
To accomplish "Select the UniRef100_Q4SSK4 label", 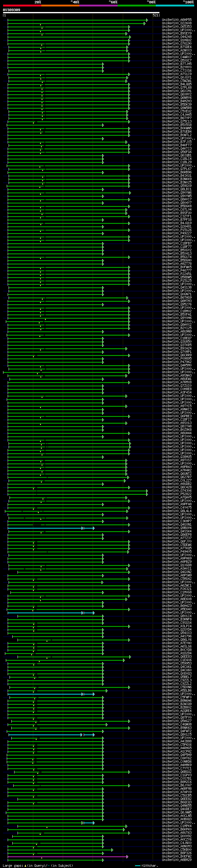I will [x=176, y=531].
